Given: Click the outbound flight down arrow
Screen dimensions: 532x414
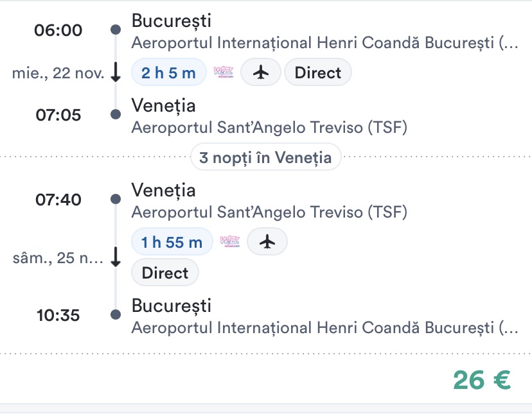Looking at the screenshot, I should point(116,73).
